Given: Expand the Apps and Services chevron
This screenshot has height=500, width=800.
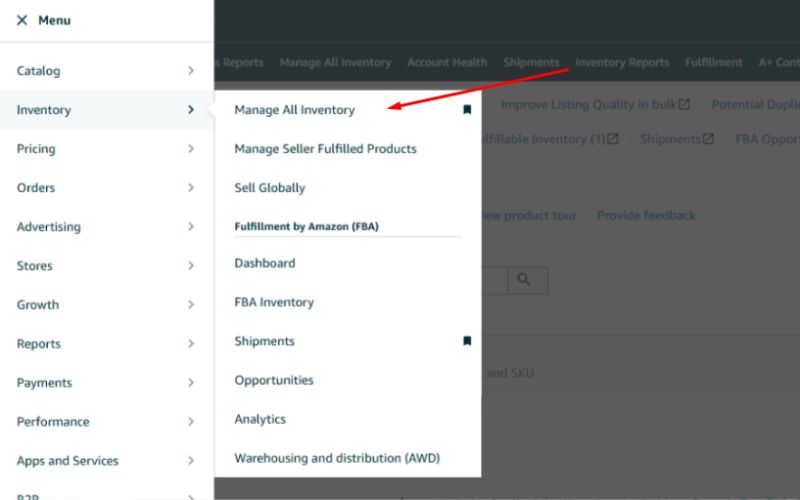Looking at the screenshot, I should tap(191, 461).
